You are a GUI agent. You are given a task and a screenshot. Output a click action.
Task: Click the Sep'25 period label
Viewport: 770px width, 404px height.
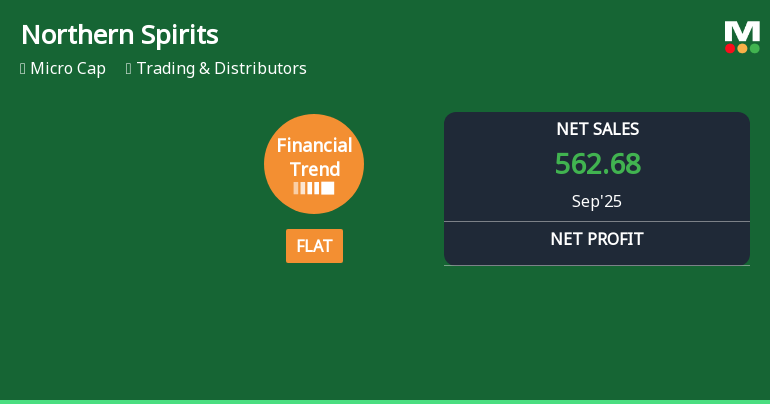coord(597,201)
